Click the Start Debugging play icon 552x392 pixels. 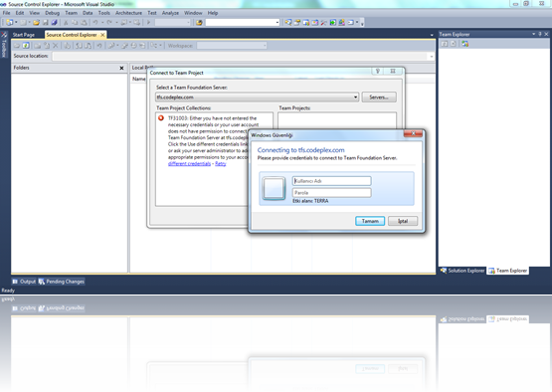(x=148, y=23)
